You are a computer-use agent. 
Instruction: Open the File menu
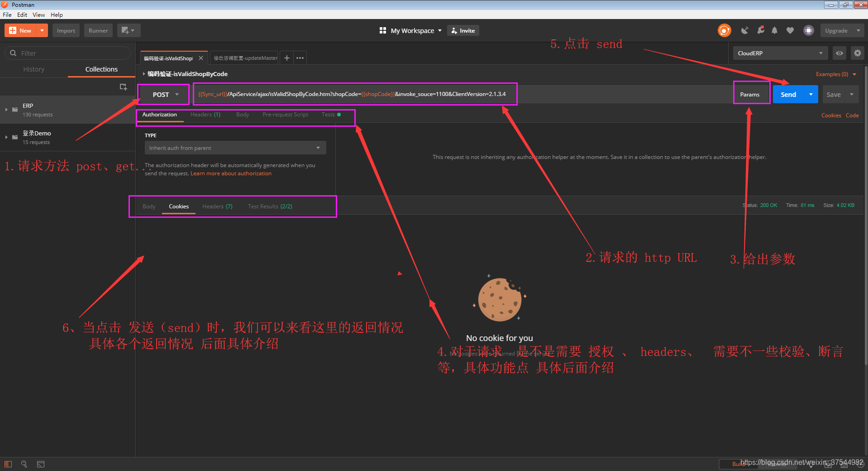7,14
